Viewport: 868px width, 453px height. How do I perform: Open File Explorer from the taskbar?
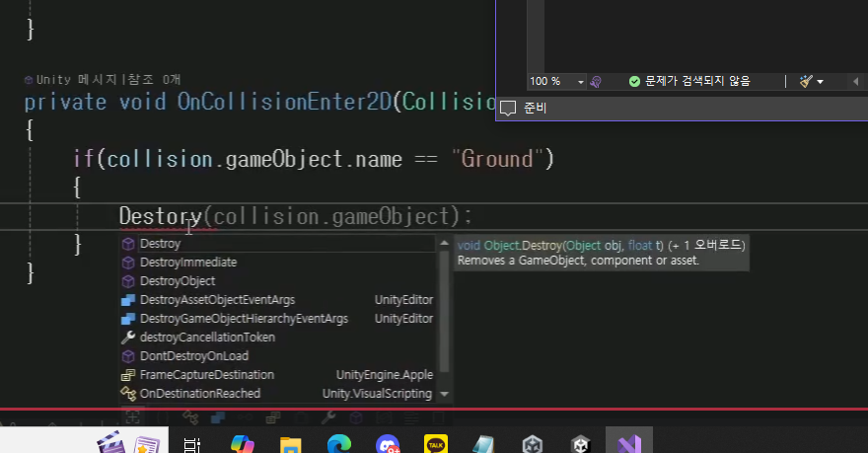(x=291, y=445)
